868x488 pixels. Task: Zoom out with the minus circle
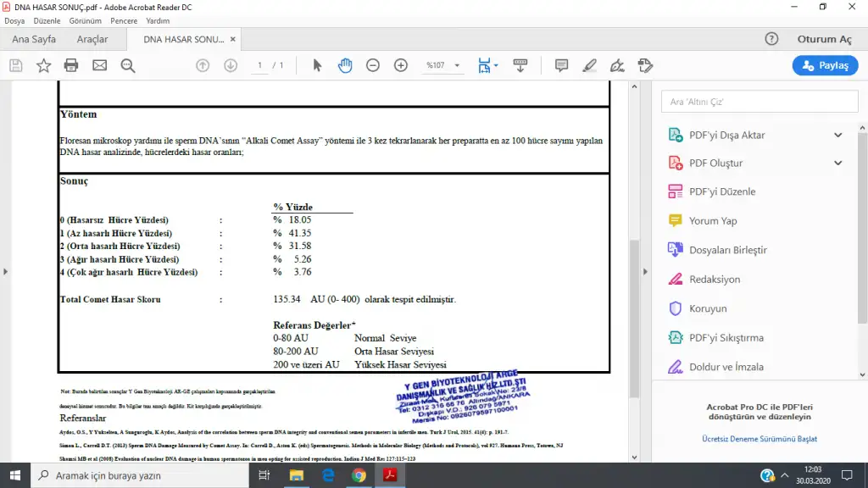tap(373, 65)
